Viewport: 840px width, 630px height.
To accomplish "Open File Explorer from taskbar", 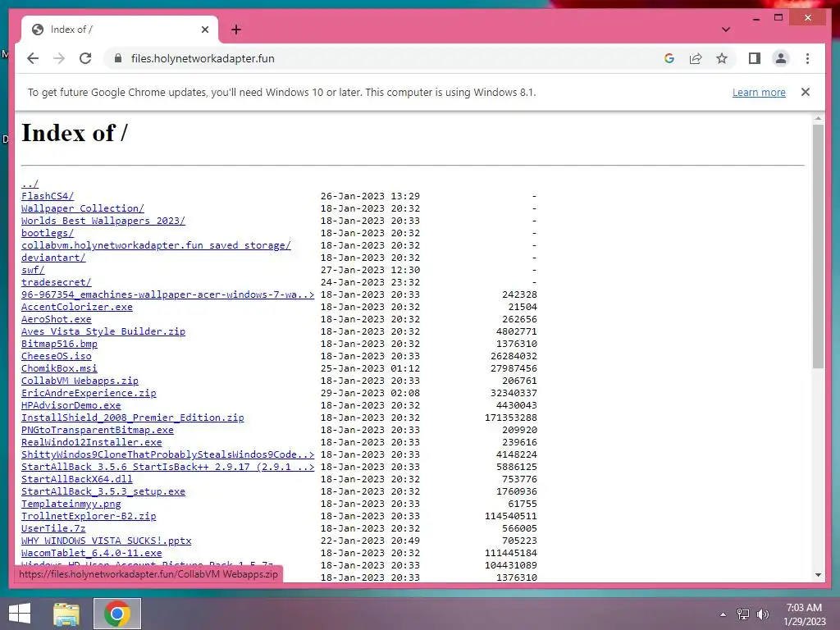I will point(66,614).
